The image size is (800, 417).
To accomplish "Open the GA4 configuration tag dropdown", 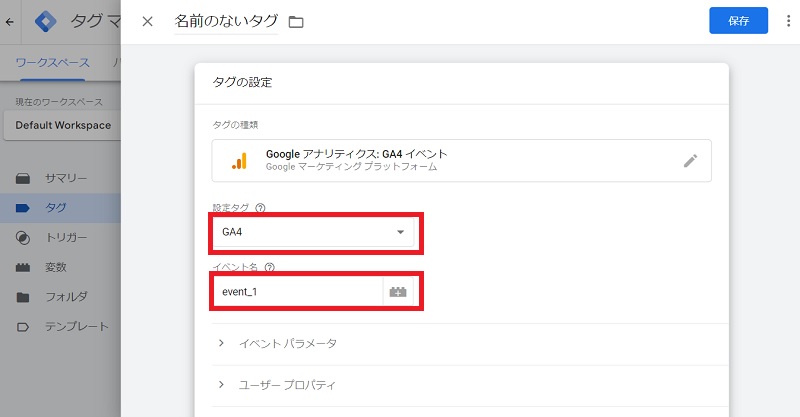I will pos(313,232).
